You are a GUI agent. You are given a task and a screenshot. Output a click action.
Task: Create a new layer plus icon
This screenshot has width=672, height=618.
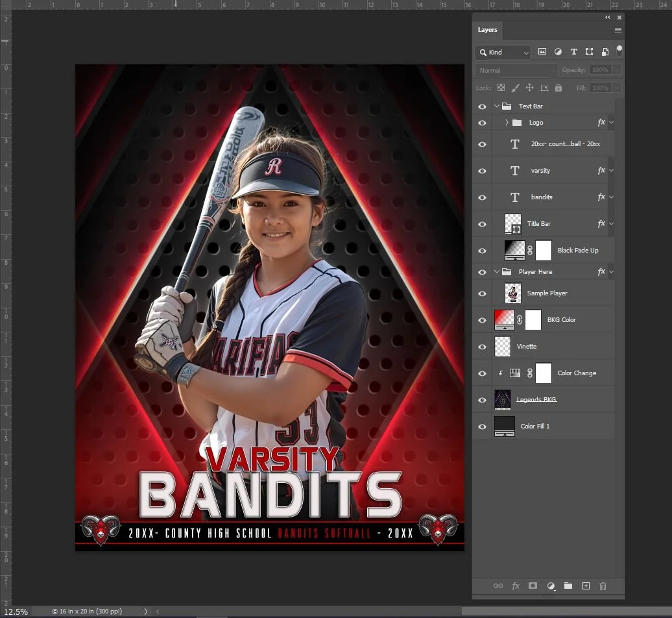[x=586, y=586]
